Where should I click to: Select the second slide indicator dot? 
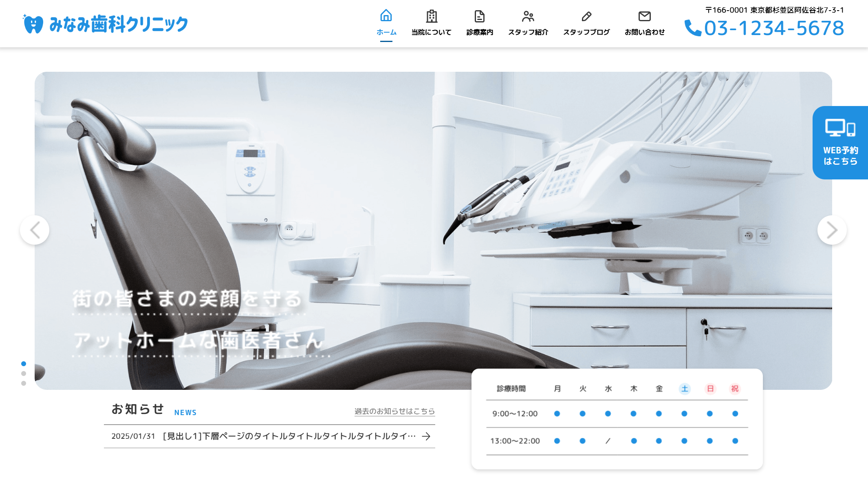tap(24, 374)
